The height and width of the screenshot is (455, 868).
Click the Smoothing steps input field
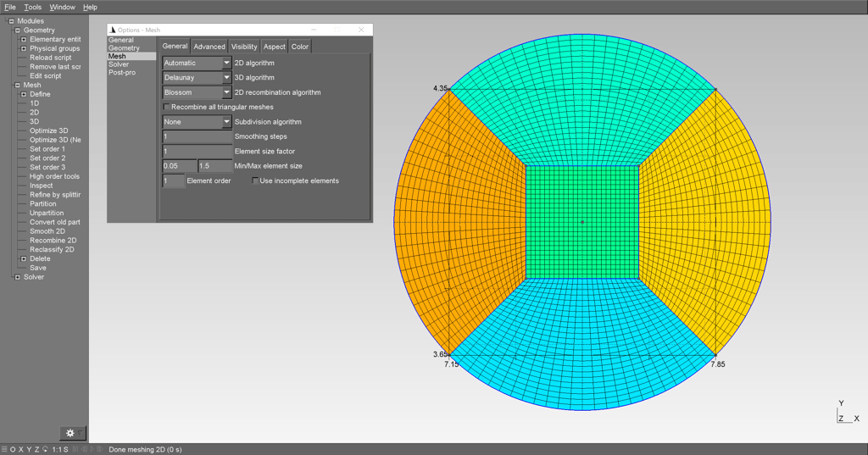click(x=197, y=136)
